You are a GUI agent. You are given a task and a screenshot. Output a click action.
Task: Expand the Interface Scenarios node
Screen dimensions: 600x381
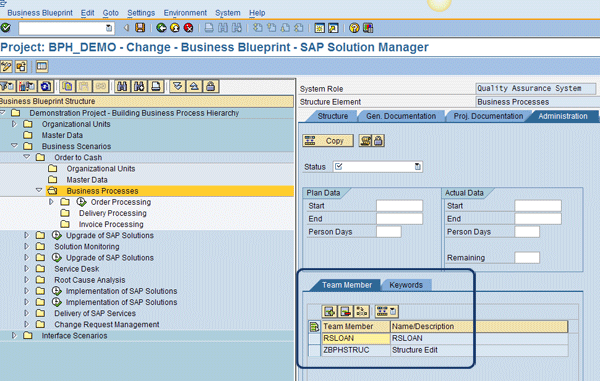click(x=15, y=335)
